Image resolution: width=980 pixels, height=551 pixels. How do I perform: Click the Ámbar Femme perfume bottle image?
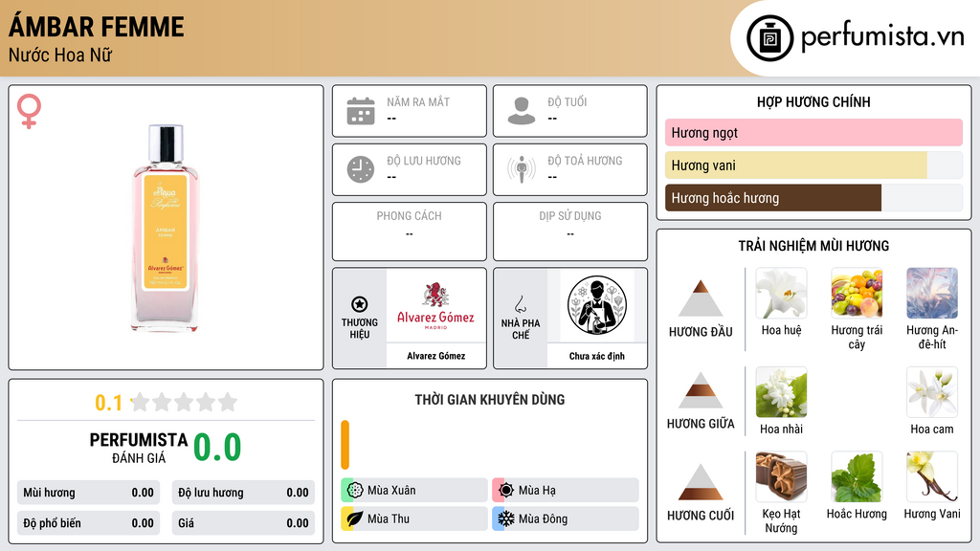tap(166, 228)
